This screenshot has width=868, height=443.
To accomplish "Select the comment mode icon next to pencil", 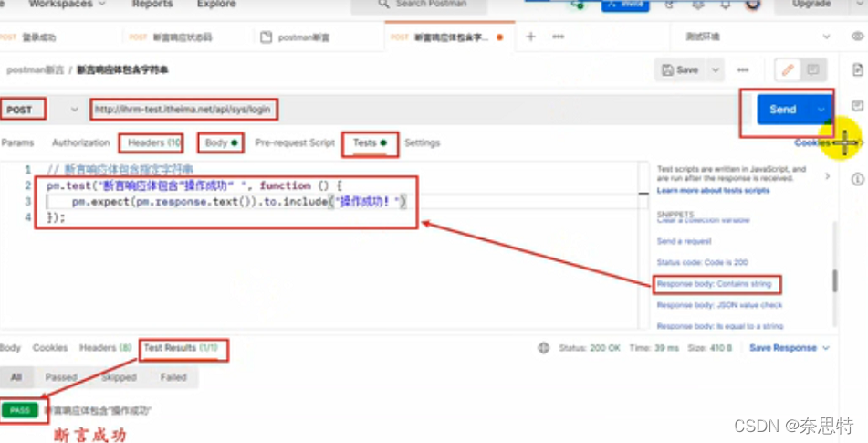I will point(813,69).
